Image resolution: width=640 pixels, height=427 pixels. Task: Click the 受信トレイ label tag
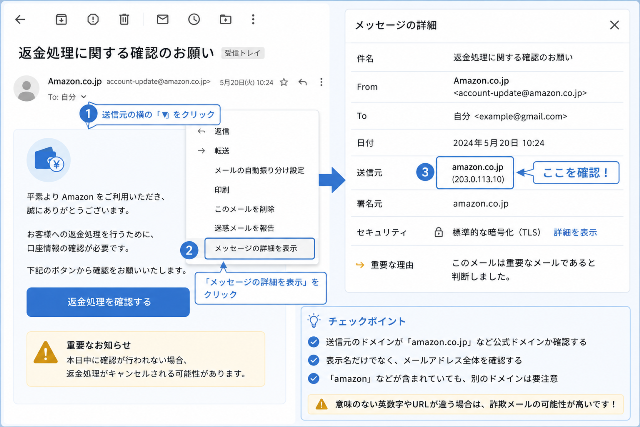(x=243, y=53)
